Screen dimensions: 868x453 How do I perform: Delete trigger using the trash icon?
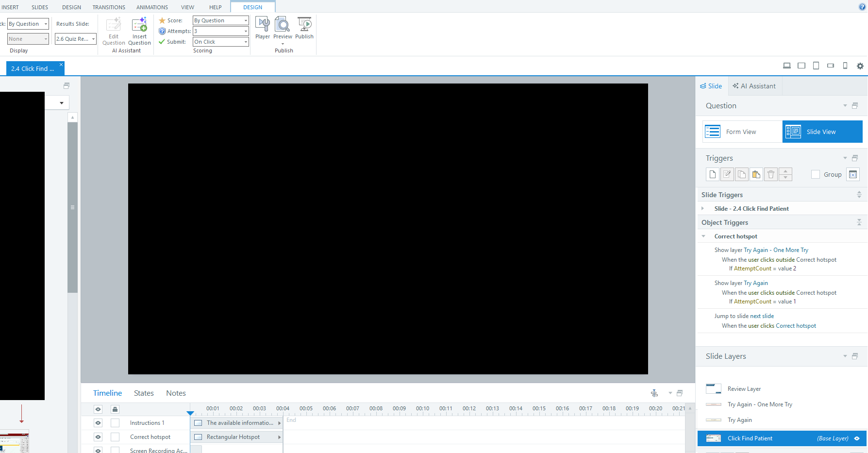click(x=771, y=174)
